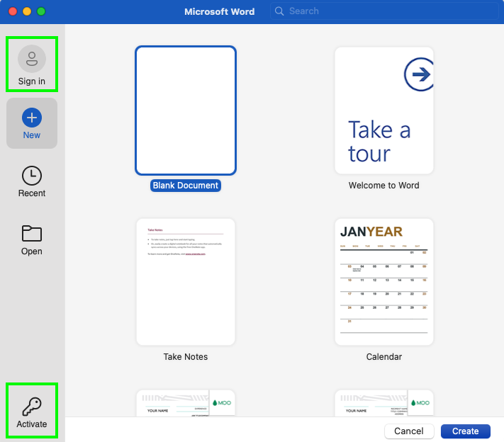Select the Blank Document thumbnail

click(186, 110)
